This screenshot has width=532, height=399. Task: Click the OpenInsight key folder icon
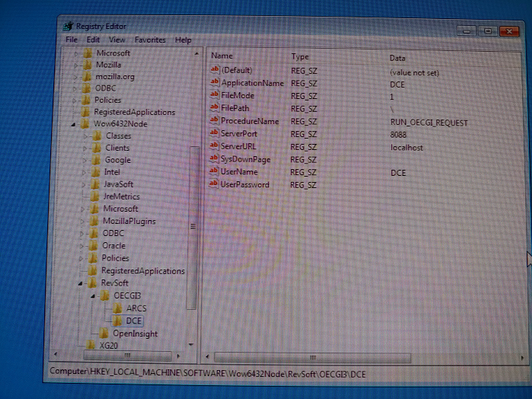[x=104, y=334]
